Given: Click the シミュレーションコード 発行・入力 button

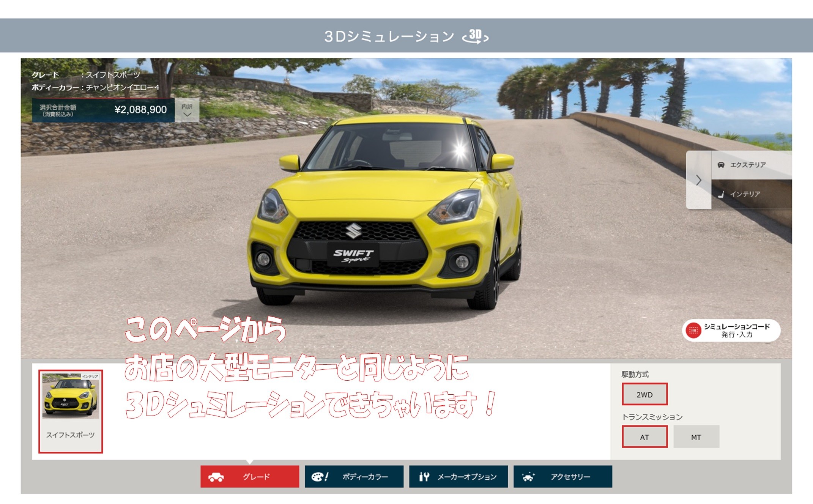Looking at the screenshot, I should (x=731, y=330).
